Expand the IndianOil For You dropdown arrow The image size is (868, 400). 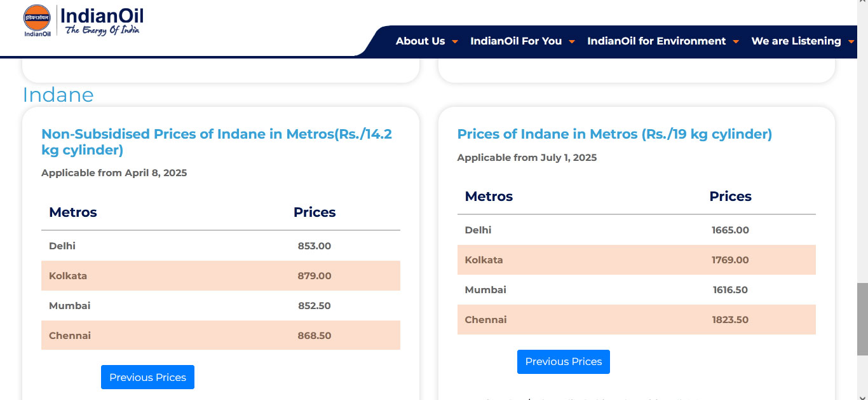tap(572, 42)
